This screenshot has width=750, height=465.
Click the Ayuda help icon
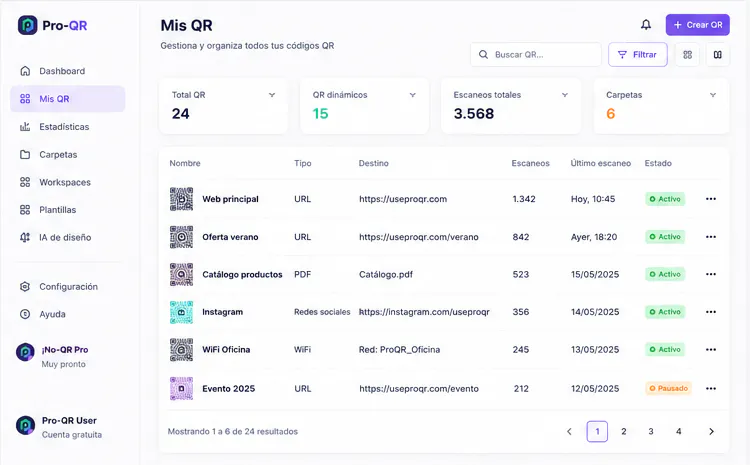25,314
